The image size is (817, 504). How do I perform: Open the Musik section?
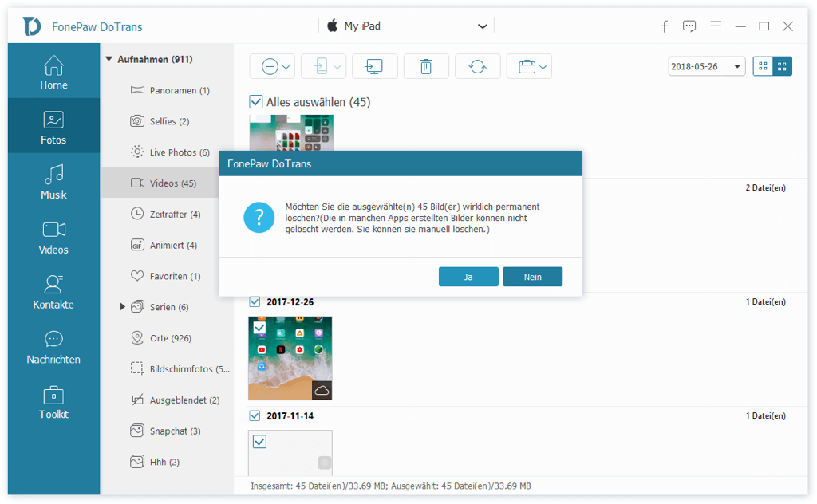(53, 181)
